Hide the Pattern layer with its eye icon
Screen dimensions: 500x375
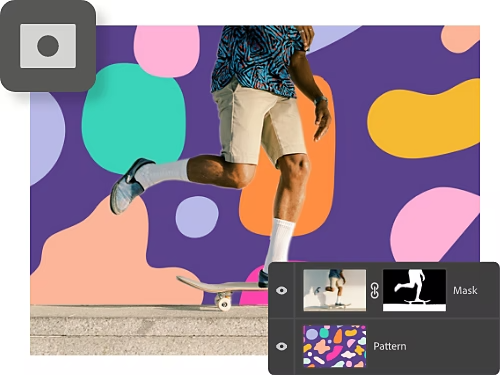(x=282, y=346)
